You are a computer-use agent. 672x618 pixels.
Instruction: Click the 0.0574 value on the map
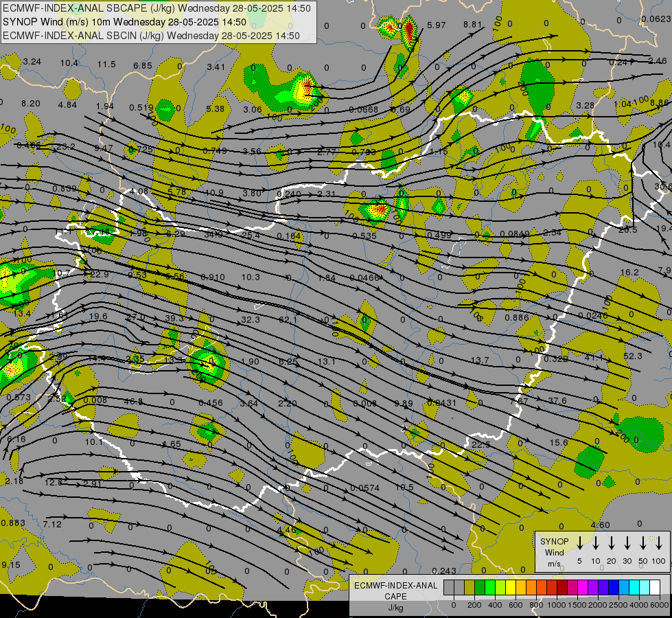click(364, 488)
